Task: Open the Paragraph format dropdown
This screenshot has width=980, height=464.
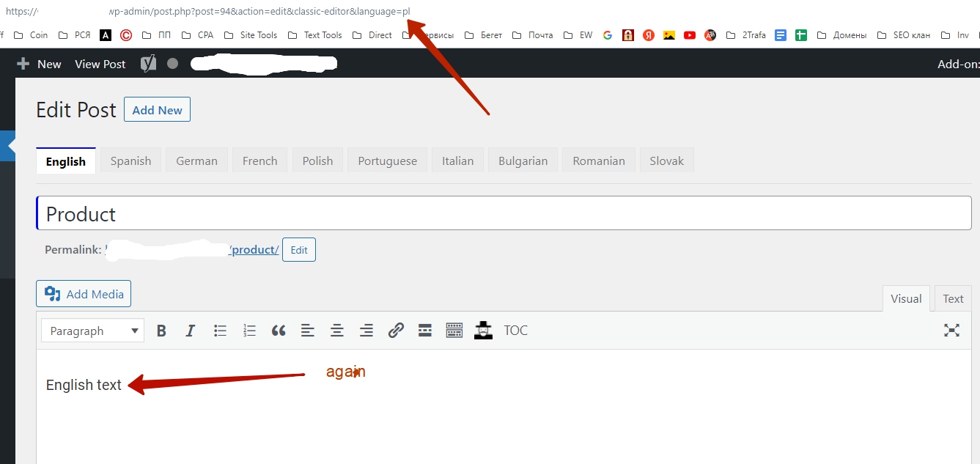Action: coord(93,331)
